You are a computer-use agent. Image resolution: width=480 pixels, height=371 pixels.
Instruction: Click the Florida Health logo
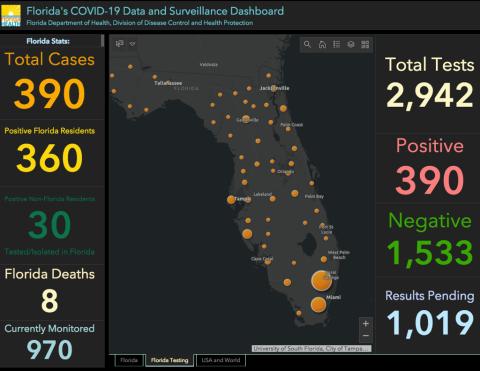pyautogui.click(x=11, y=16)
